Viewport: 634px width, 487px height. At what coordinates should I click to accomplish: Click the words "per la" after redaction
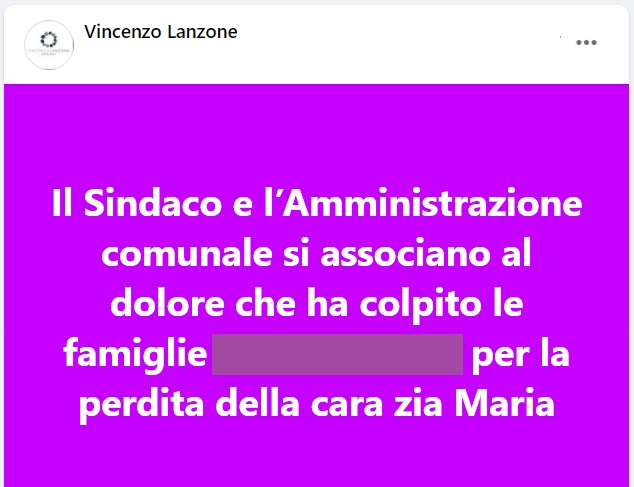click(521, 356)
